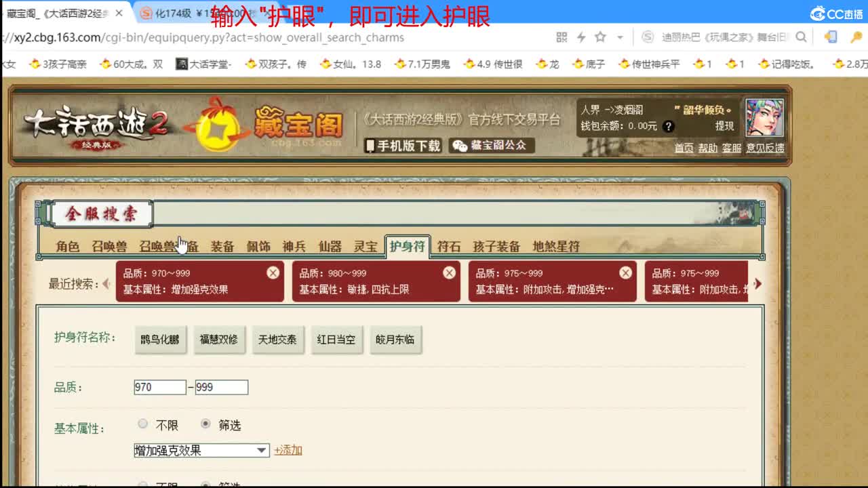Remove recent search 970~999 增加强克效果
This screenshot has width=868, height=488.
pyautogui.click(x=273, y=272)
